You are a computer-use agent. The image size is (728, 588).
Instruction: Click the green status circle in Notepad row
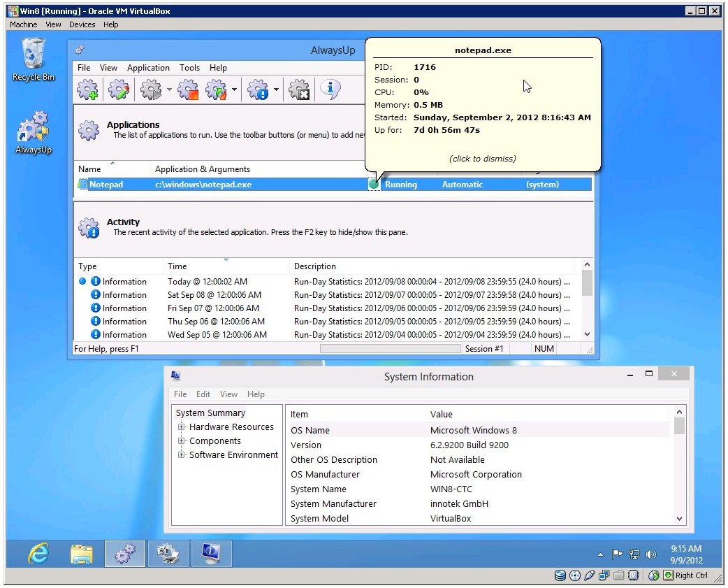click(374, 185)
